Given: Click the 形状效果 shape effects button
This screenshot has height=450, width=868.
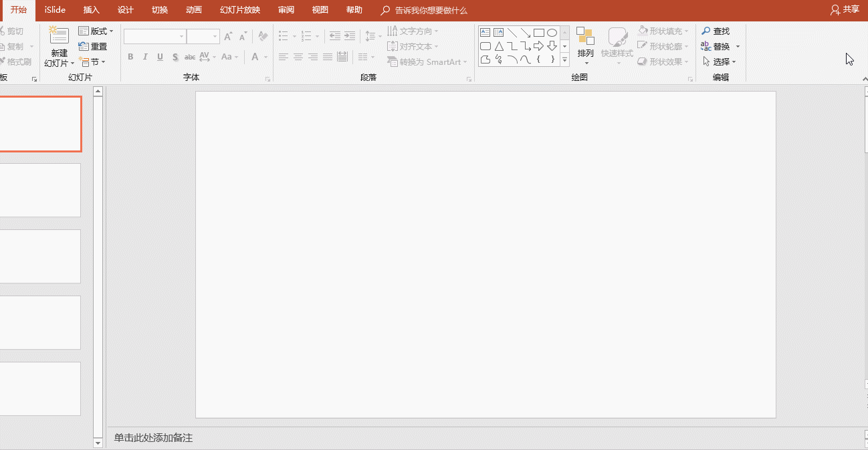Looking at the screenshot, I should point(663,62).
